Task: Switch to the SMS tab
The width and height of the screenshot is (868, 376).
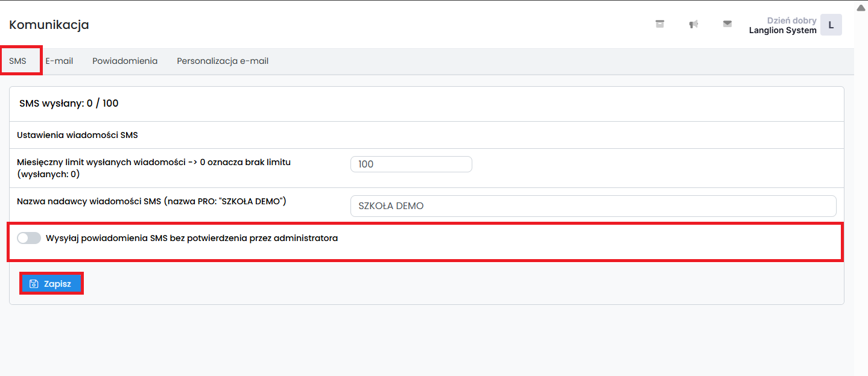Action: pos(18,61)
